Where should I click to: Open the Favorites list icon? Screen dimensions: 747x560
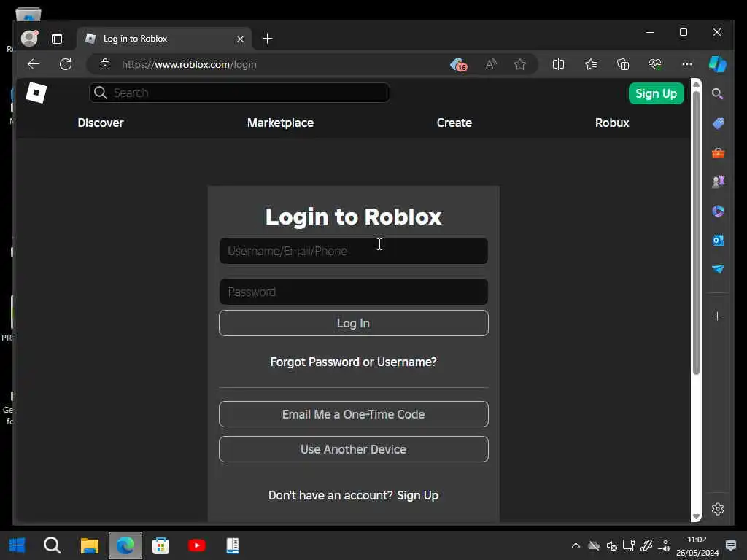pyautogui.click(x=591, y=64)
